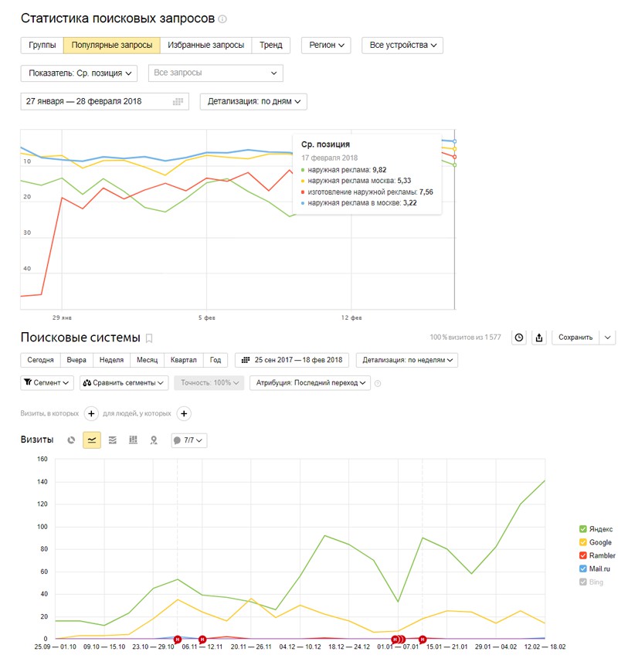Bookmark the Поисковые системы report
Image resolution: width=618 pixels, height=672 pixels.
pos(149,338)
